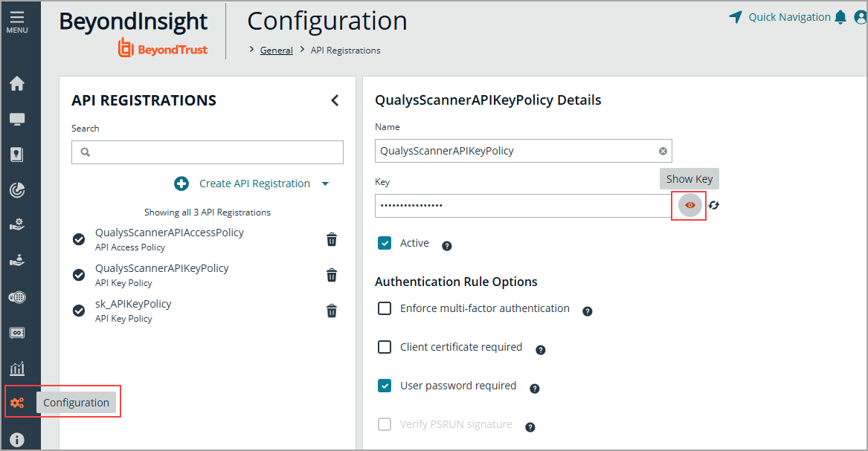This screenshot has height=451, width=868.
Task: Delete the QualysScannerAPIAccessPolicy registration
Action: tap(332, 239)
